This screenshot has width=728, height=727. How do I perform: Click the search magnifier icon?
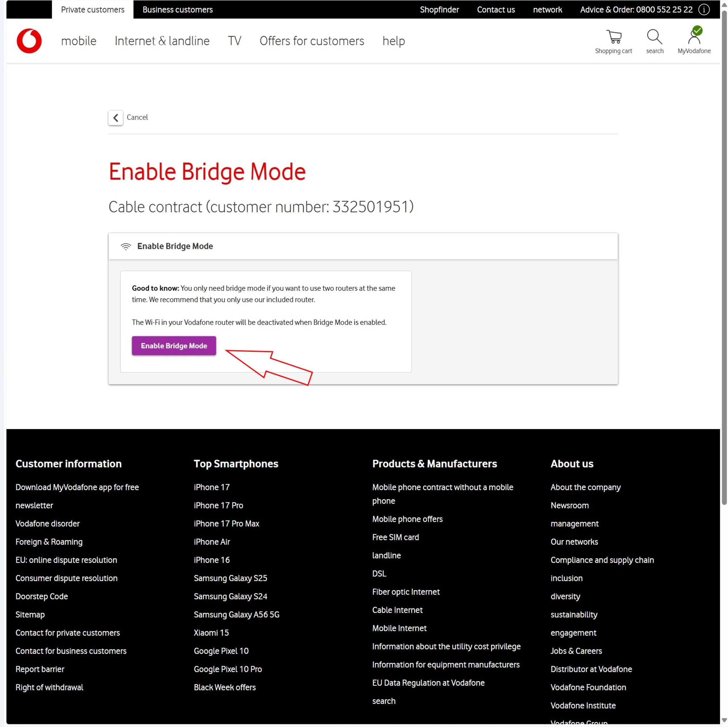(x=654, y=37)
